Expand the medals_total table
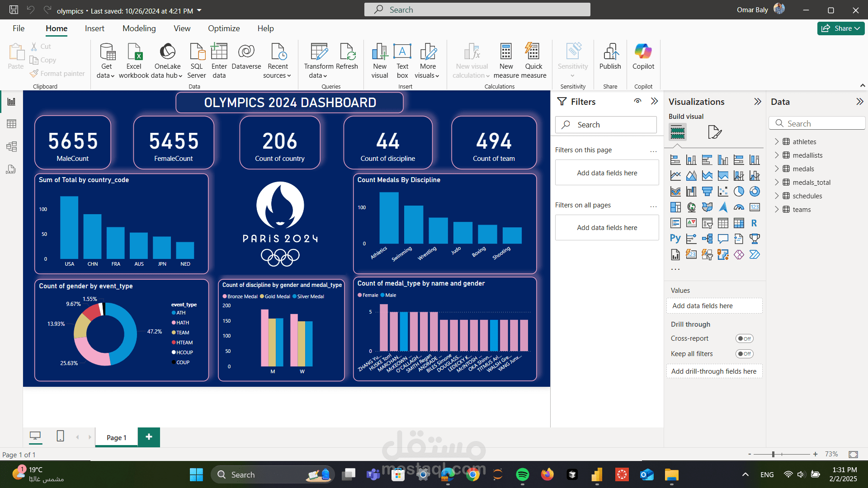Viewport: 868px width, 488px height. pos(777,182)
